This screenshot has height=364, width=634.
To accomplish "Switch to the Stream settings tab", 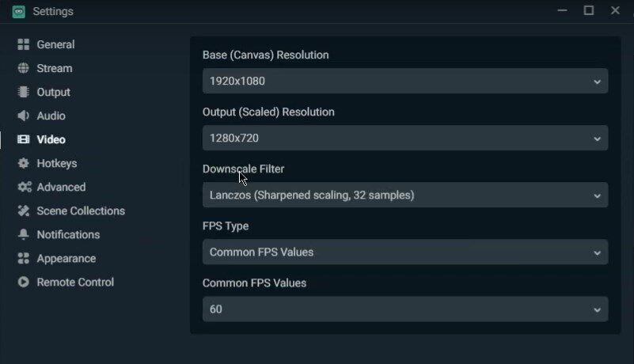I will (x=54, y=69).
